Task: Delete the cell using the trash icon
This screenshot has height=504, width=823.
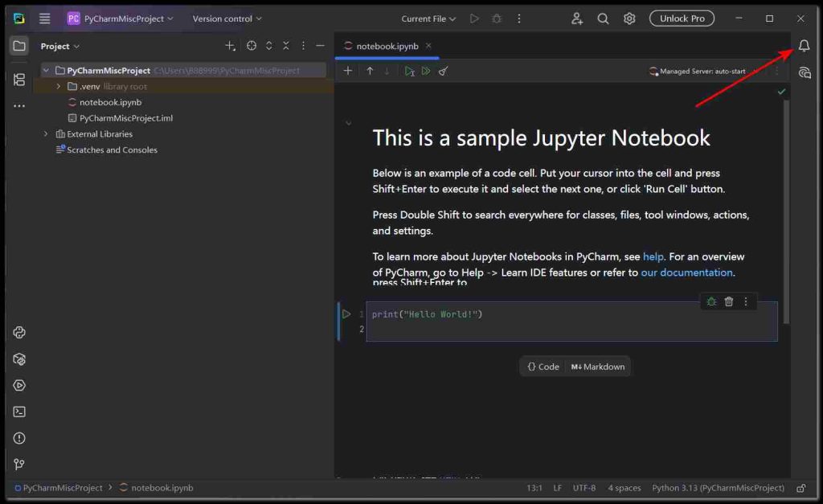Action: [x=729, y=301]
